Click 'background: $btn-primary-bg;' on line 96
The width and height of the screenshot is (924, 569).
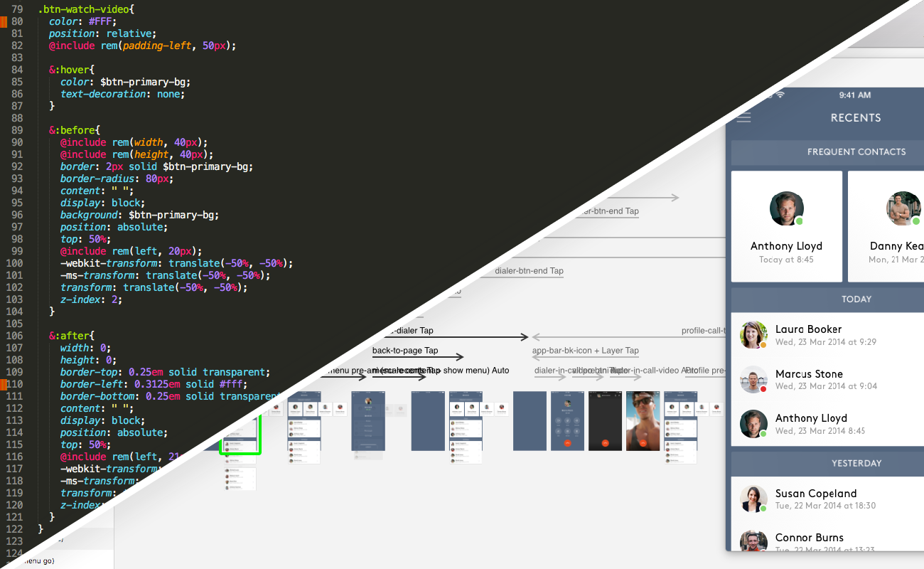coord(139,215)
